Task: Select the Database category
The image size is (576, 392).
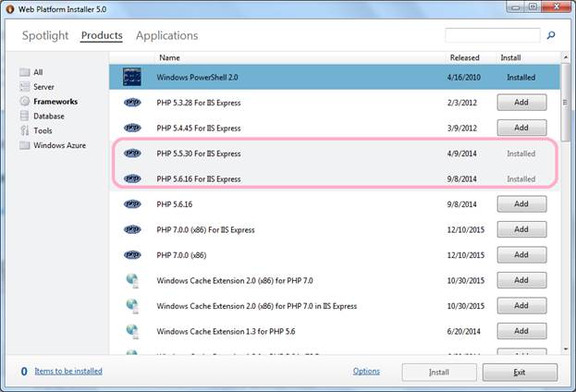Action: (49, 116)
